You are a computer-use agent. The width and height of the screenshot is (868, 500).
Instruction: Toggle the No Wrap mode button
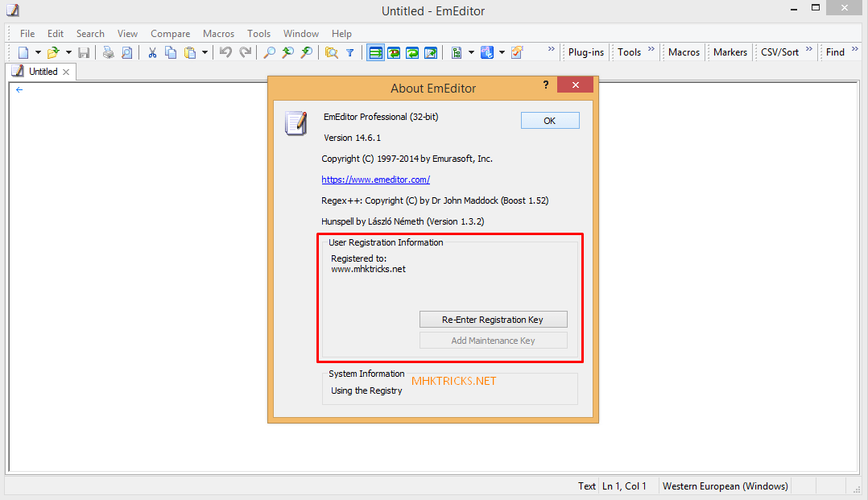pyautogui.click(x=376, y=52)
